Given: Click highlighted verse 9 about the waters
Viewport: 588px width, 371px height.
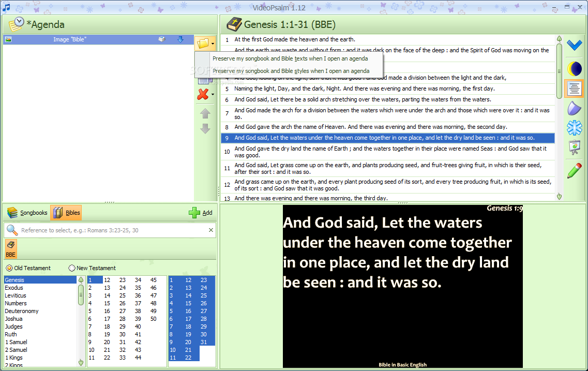Looking at the screenshot, I should tap(388, 138).
